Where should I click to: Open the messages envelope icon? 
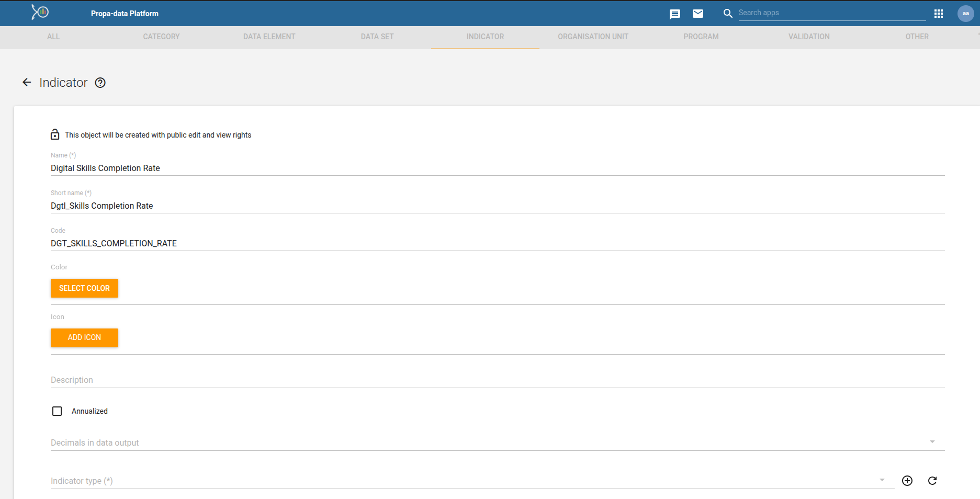point(698,14)
